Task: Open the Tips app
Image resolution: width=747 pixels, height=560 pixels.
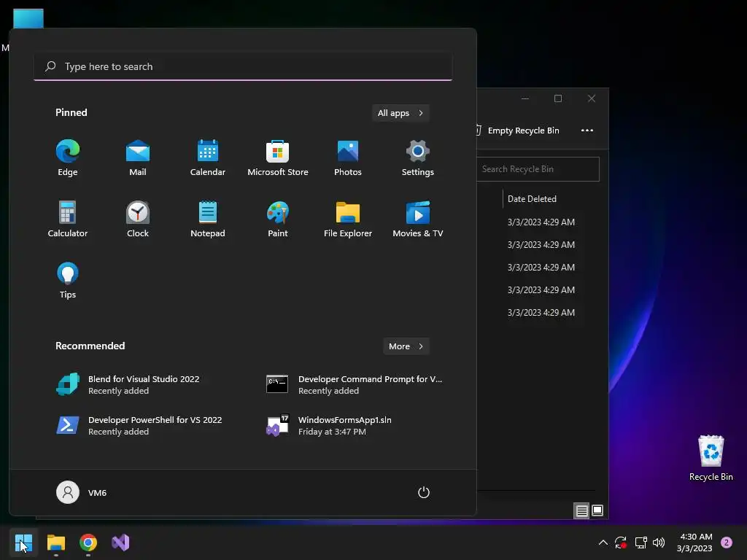Action: [x=68, y=281]
